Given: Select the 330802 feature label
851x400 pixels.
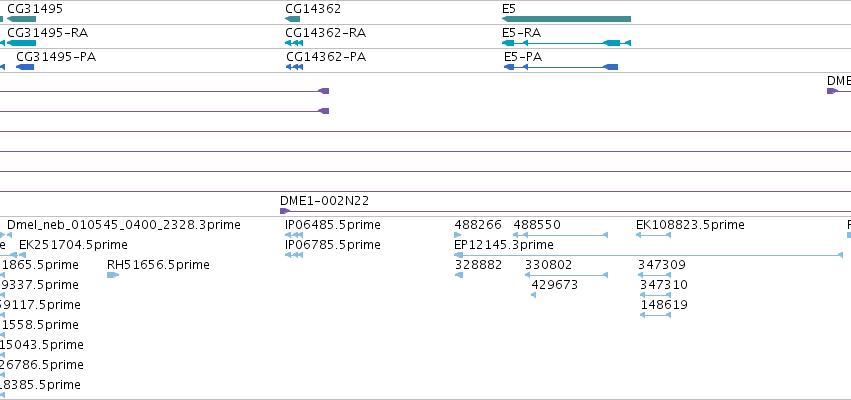Looking at the screenshot, I should pyautogui.click(x=548, y=265).
